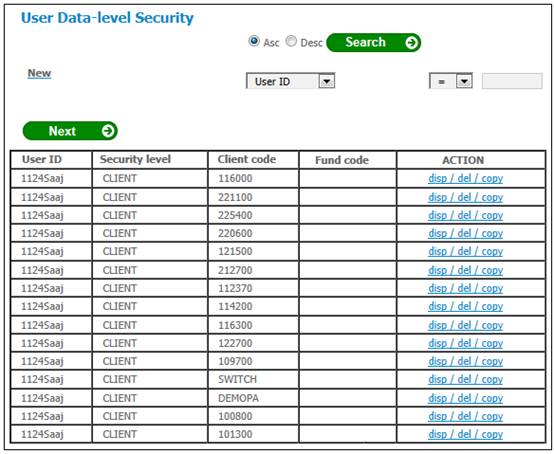Expand the equals operator dropdown arrow

tap(464, 82)
